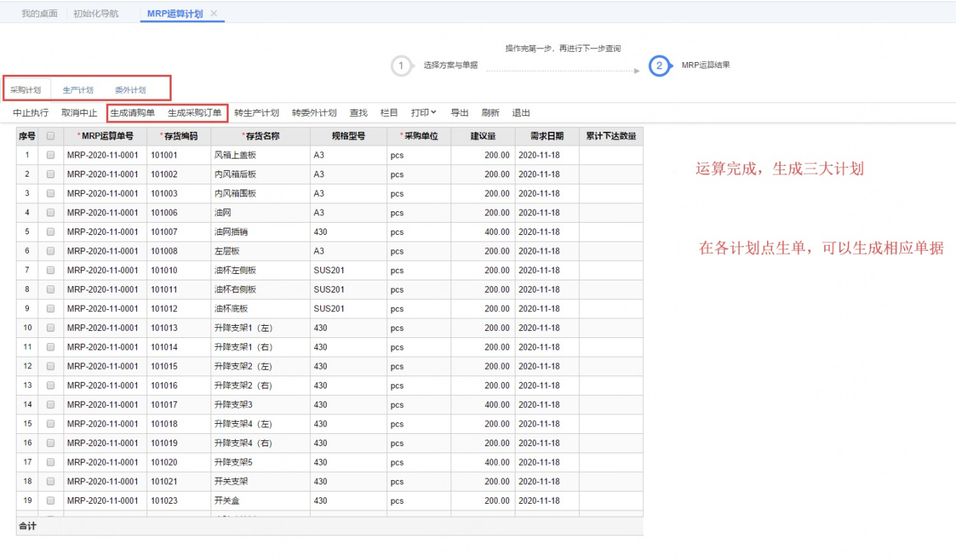
Task: Select cell 101001 in 存货编码
Action: pyautogui.click(x=179, y=155)
